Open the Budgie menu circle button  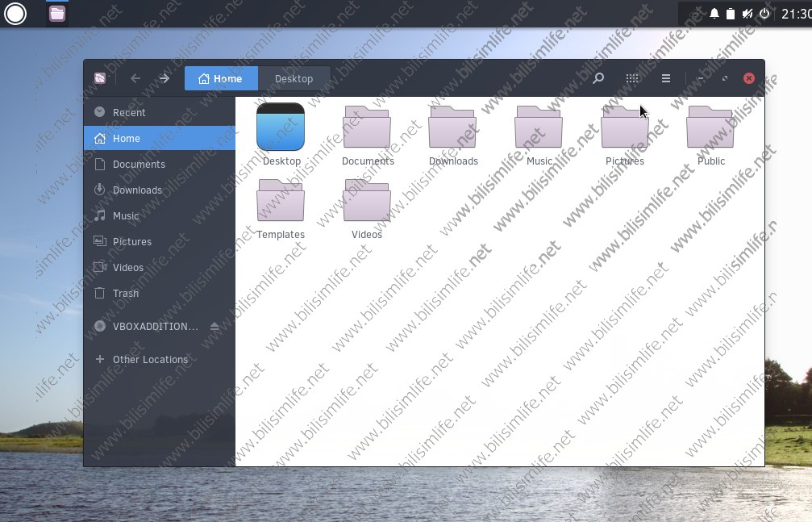tap(15, 14)
